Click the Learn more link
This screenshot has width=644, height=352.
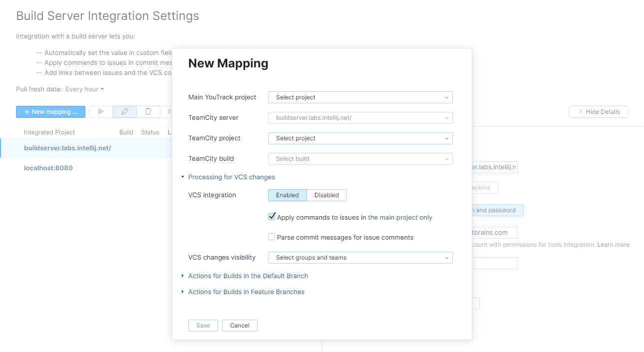click(x=613, y=244)
